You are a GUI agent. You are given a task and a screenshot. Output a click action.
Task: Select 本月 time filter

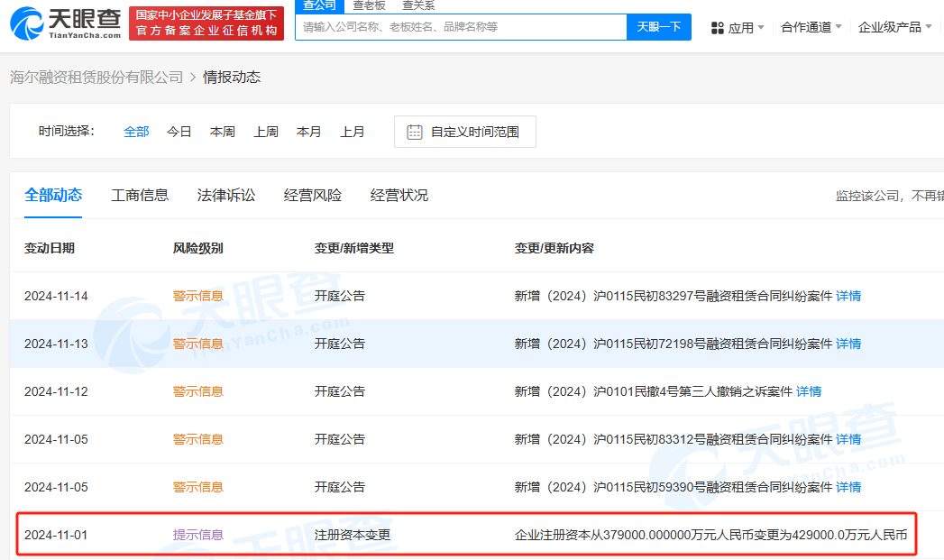coord(309,132)
